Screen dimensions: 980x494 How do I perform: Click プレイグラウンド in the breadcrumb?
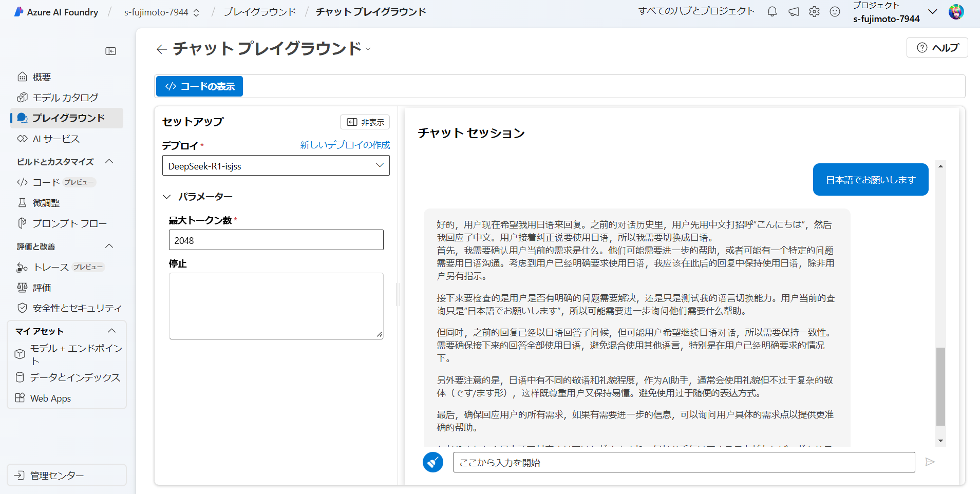pos(260,12)
